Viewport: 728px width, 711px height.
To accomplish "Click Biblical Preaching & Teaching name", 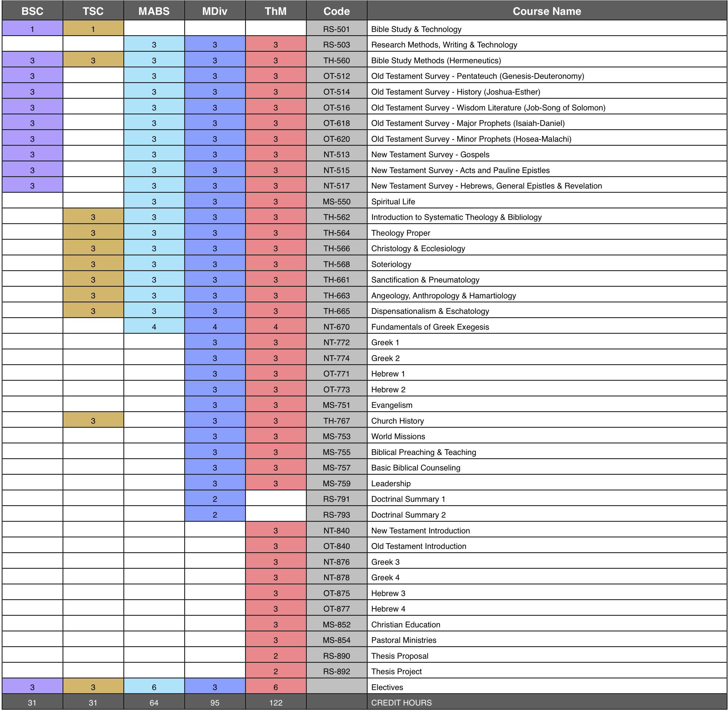I will (424, 452).
